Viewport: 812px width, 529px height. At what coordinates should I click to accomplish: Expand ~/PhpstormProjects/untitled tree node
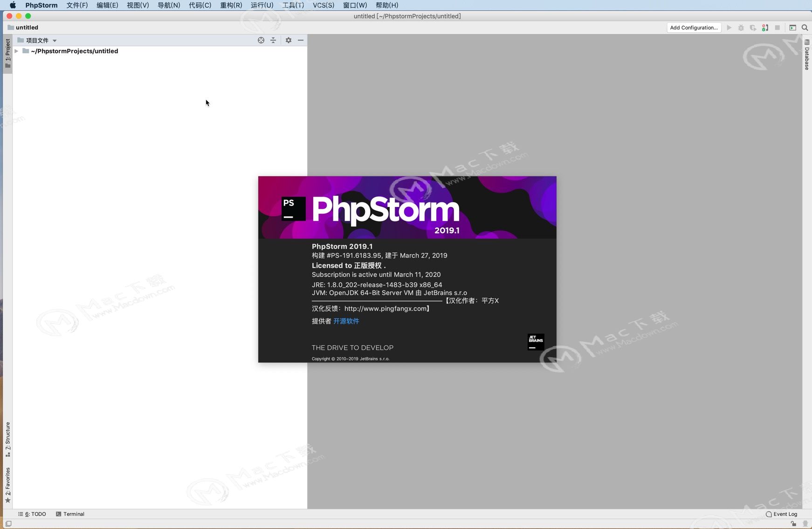point(16,51)
